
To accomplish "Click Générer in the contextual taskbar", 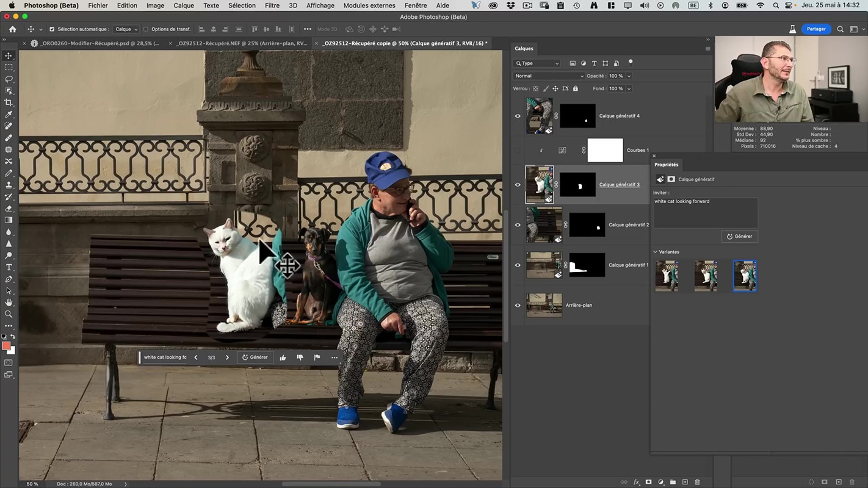I will point(255,357).
